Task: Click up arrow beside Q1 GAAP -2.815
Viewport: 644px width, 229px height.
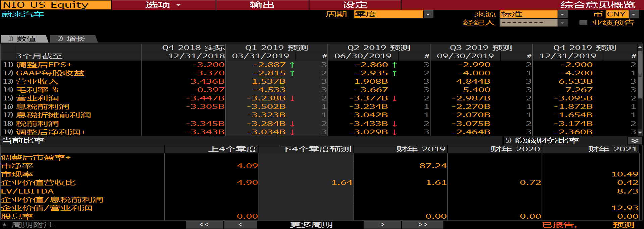Action: point(292,73)
